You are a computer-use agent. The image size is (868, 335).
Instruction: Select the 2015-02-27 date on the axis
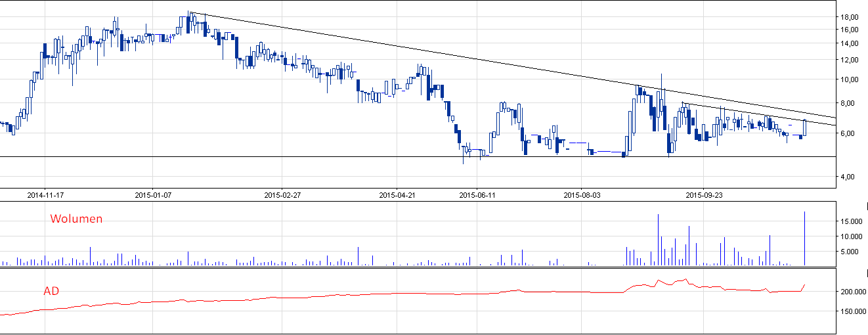tap(282, 195)
